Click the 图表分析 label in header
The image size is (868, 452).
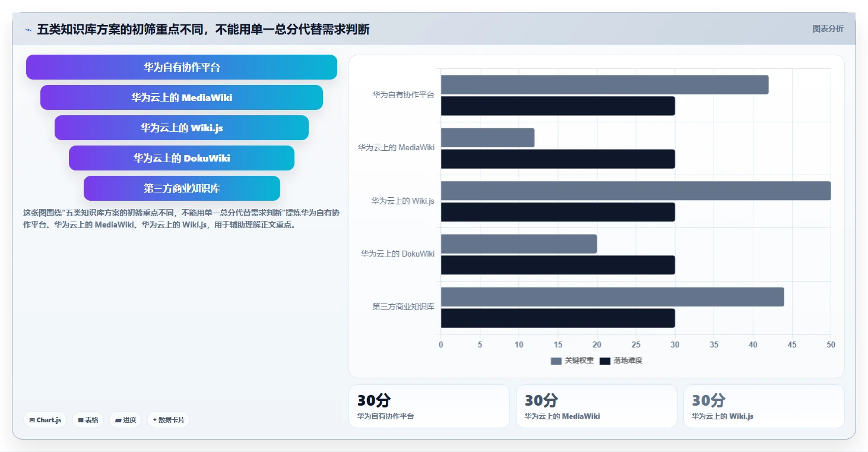[828, 29]
